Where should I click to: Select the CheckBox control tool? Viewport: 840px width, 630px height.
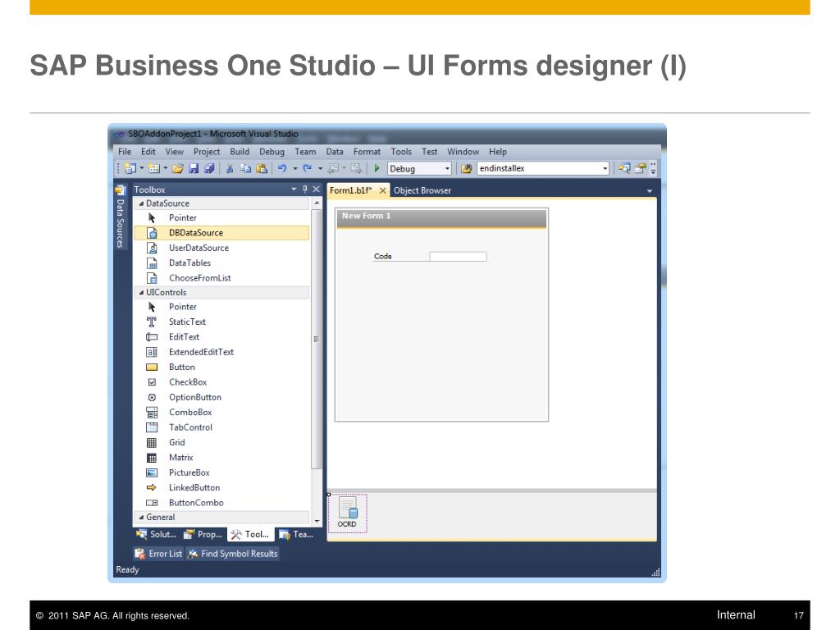click(x=221, y=382)
